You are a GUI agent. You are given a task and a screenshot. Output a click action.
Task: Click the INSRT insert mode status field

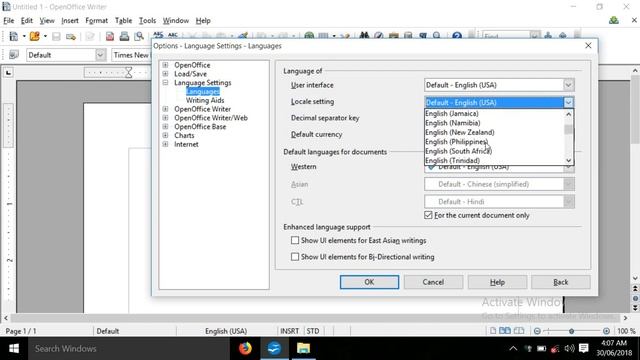(289, 331)
